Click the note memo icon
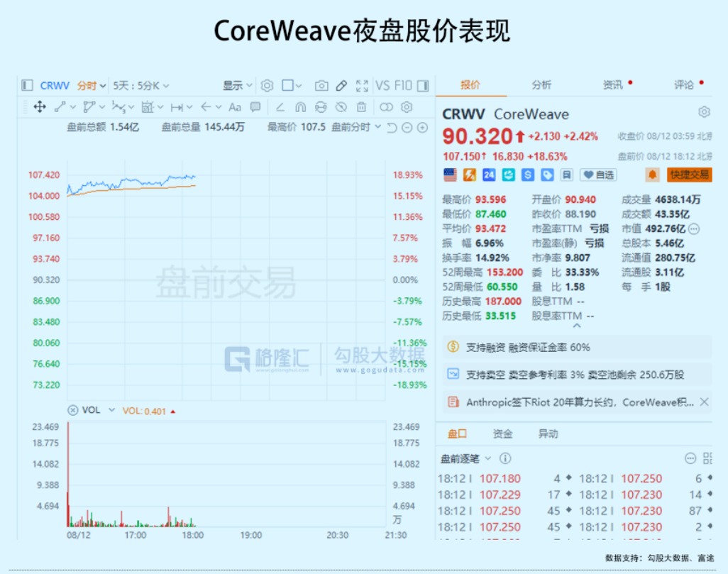The height and width of the screenshot is (574, 728). coord(566,175)
